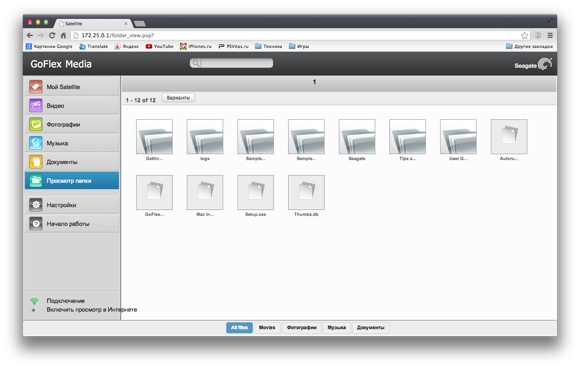Click page number 1 in header
This screenshot has height=368, width=580.
pos(314,82)
